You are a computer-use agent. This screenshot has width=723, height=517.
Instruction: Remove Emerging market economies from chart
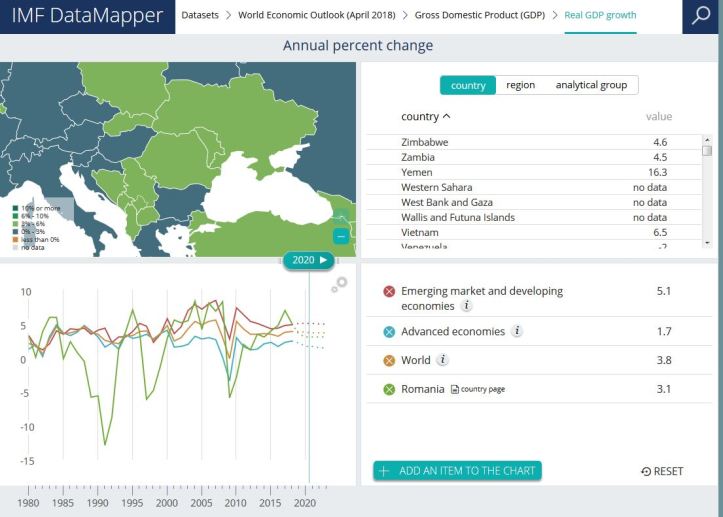389,291
